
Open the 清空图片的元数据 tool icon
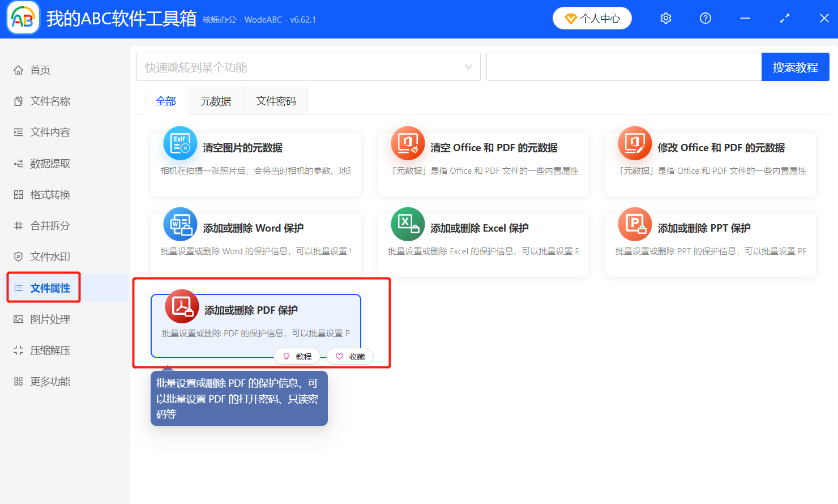[x=180, y=143]
